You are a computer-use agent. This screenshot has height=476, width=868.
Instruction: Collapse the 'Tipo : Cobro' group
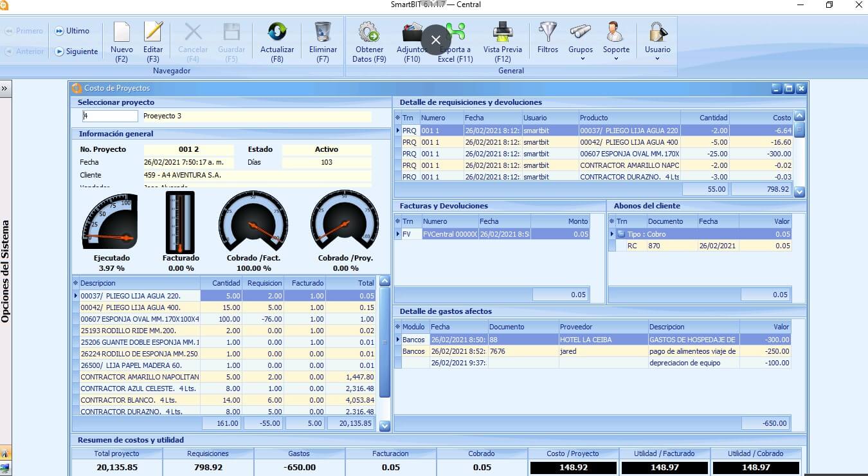622,234
